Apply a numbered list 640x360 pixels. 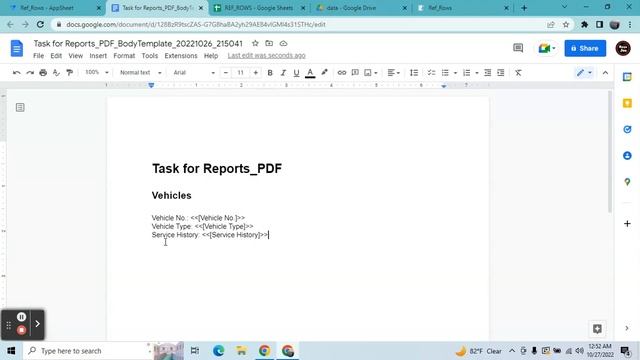pyautogui.click(x=467, y=73)
